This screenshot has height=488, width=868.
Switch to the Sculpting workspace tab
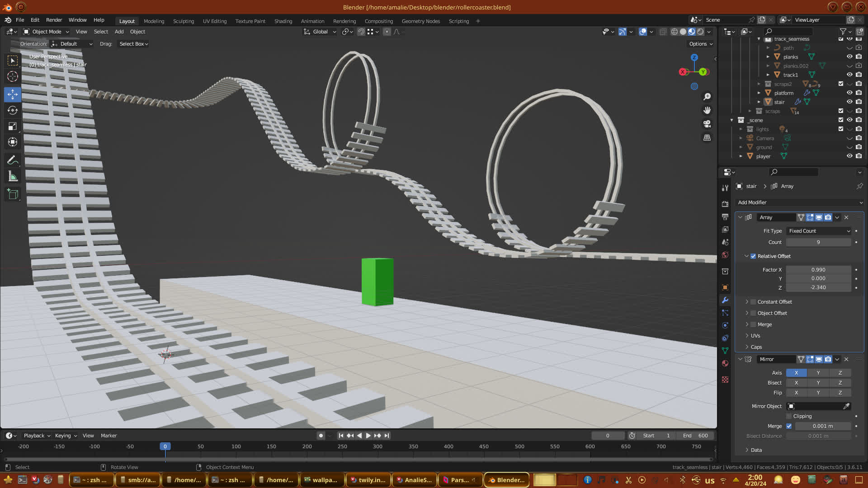183,21
